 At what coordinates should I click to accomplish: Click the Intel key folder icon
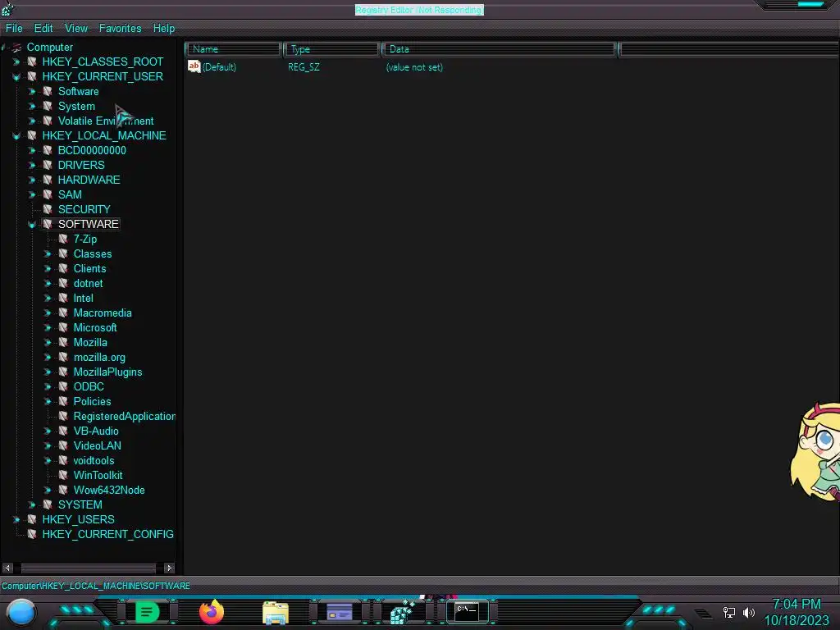(x=63, y=298)
